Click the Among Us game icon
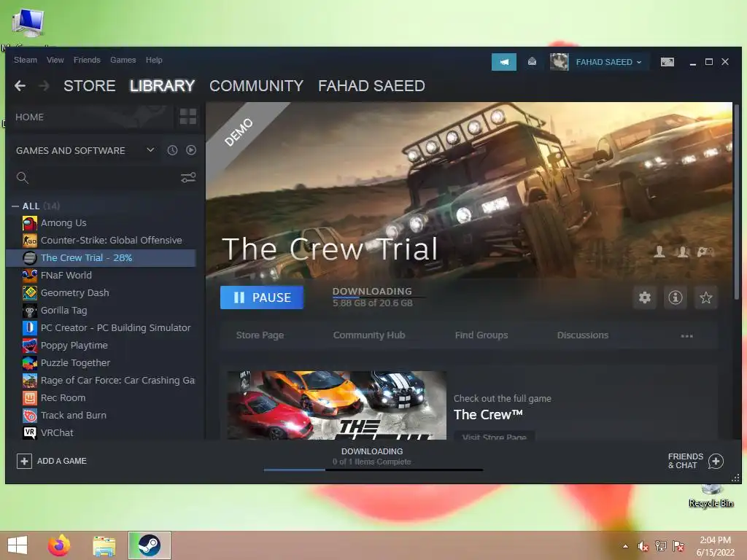 coord(29,223)
